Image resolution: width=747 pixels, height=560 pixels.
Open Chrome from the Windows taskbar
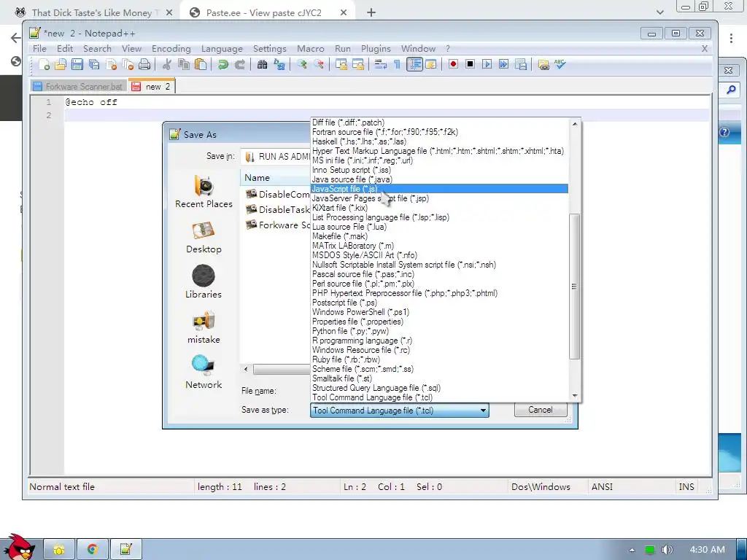93,550
